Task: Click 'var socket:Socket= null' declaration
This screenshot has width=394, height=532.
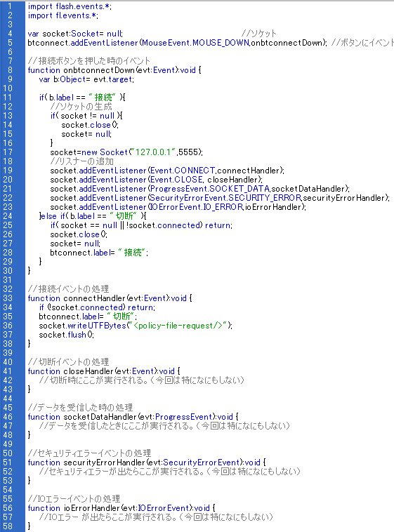Action: (75, 34)
